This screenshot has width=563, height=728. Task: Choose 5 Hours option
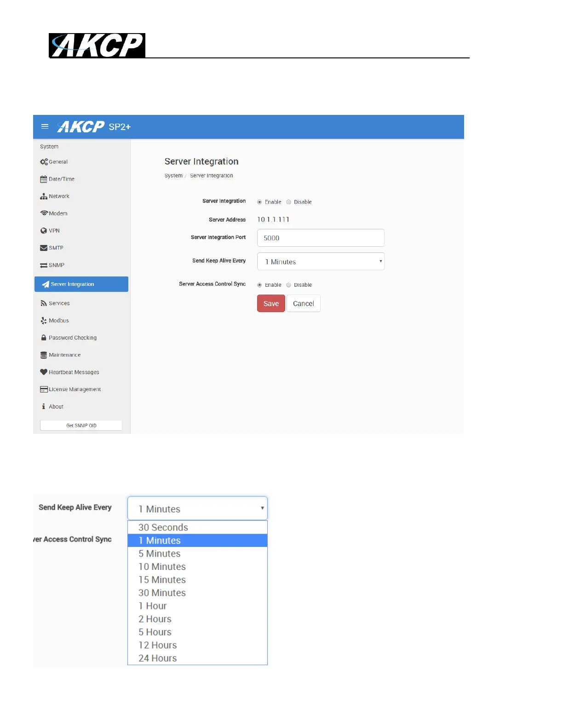[197, 632]
